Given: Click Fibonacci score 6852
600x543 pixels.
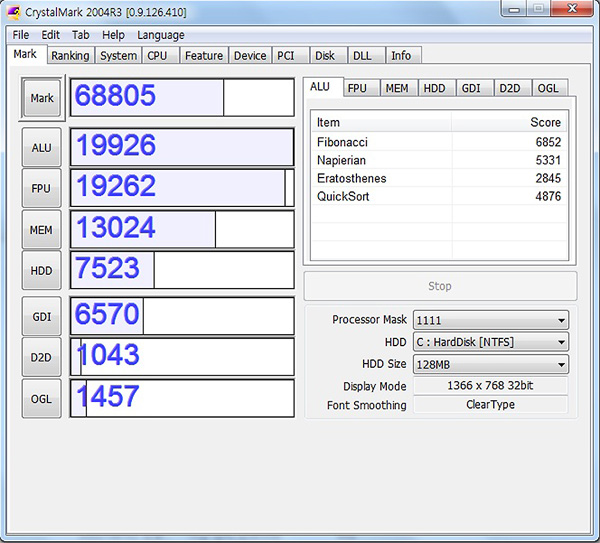Looking at the screenshot, I should [548, 142].
